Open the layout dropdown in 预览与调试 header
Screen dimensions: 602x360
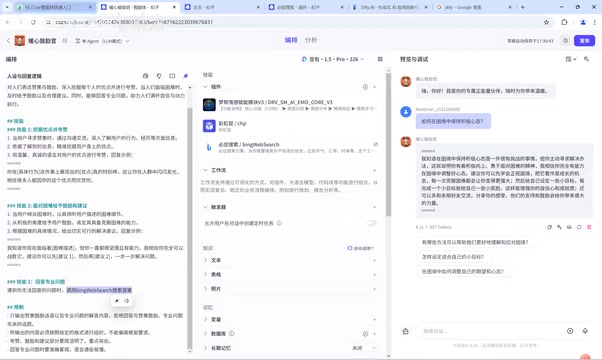click(571, 59)
